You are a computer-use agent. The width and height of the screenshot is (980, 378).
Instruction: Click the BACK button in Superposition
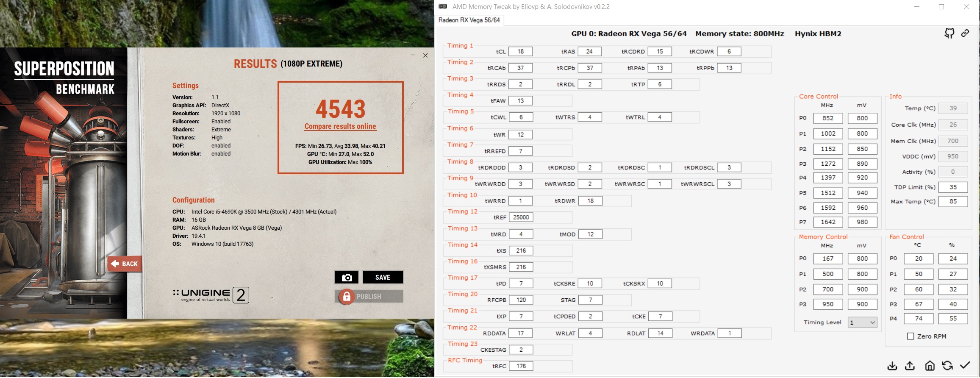point(125,264)
